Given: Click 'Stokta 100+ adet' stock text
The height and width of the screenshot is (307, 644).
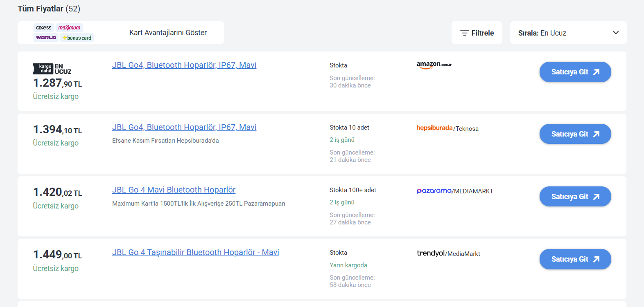Looking at the screenshot, I should pyautogui.click(x=353, y=190).
